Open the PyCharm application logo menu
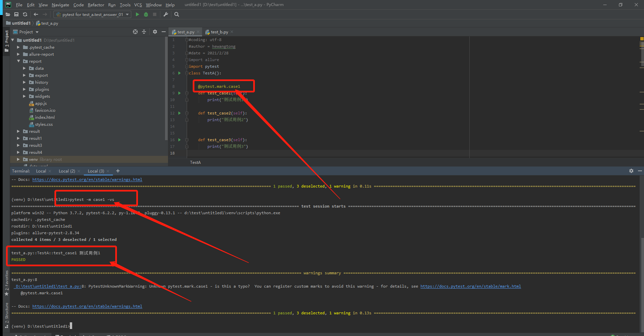Screen dimensions: 644x336 pyautogui.click(x=8, y=5)
